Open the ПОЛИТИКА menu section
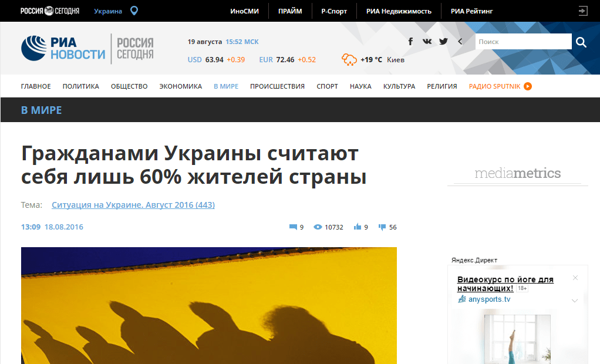Image resolution: width=600 pixels, height=364 pixels. [81, 86]
